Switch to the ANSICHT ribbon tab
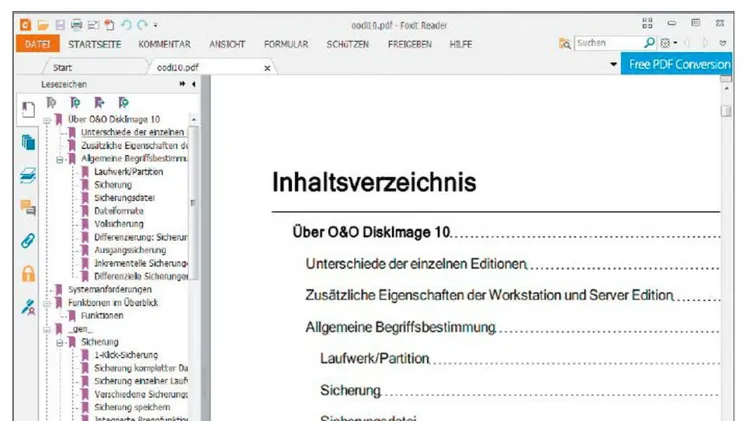Viewport: 750px width, 421px height. [x=227, y=44]
